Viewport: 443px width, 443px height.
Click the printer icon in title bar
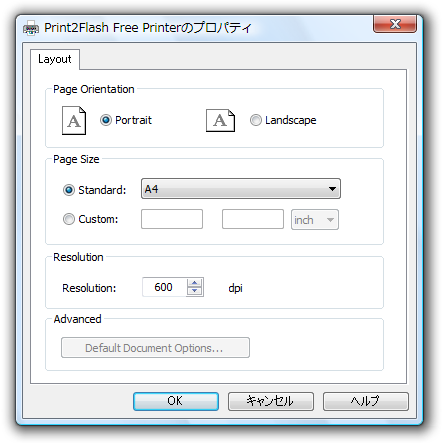pyautogui.click(x=31, y=28)
